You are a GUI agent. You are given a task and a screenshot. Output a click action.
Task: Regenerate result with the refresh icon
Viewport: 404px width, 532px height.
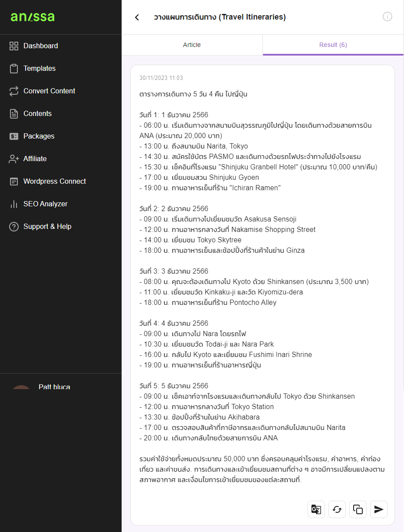click(x=337, y=509)
